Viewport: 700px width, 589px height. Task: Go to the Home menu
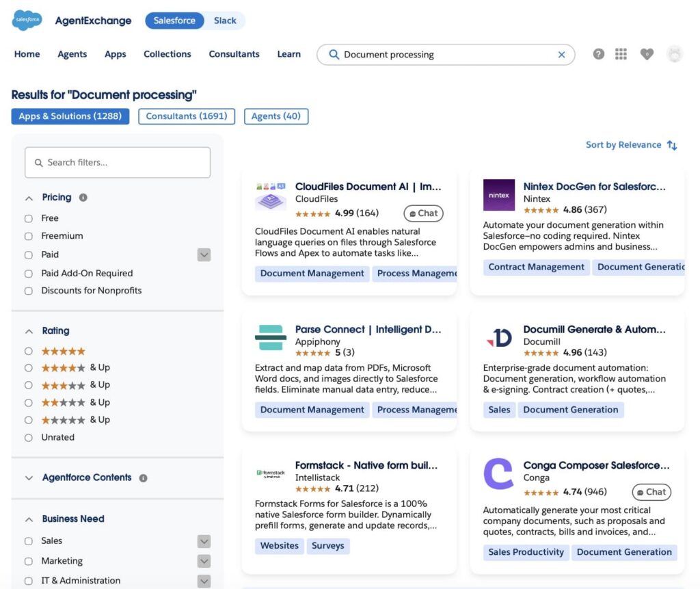point(27,54)
